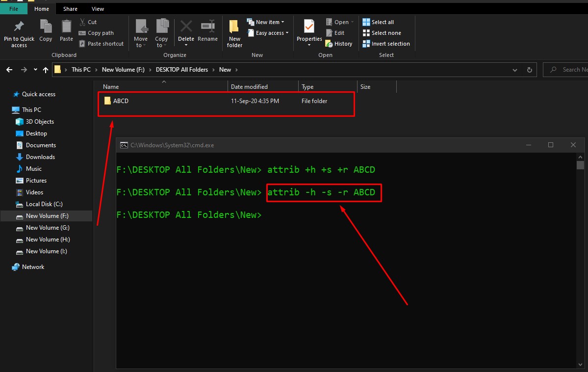
Task: Open the Easy access dropdown
Action: point(268,33)
